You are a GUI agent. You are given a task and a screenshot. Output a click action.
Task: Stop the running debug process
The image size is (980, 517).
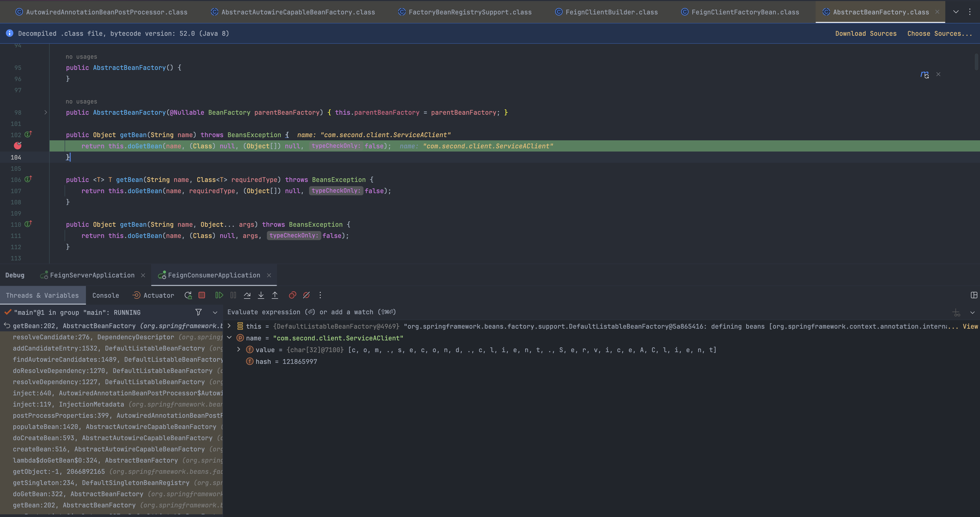[x=202, y=295]
